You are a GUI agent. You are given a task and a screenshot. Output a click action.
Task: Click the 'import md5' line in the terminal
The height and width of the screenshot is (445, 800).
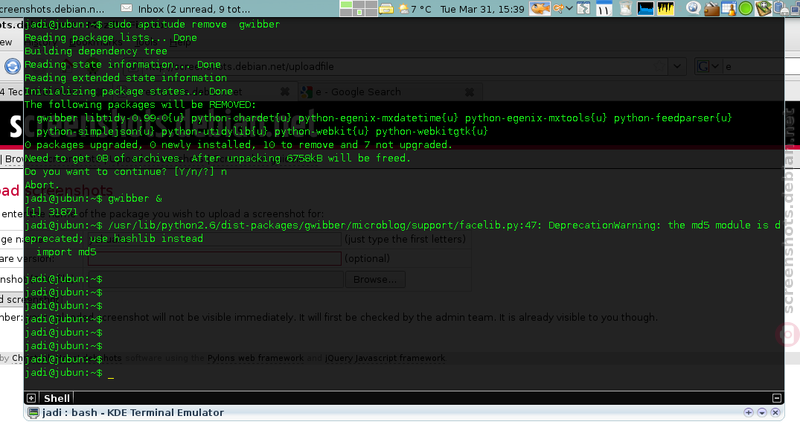[x=66, y=252]
